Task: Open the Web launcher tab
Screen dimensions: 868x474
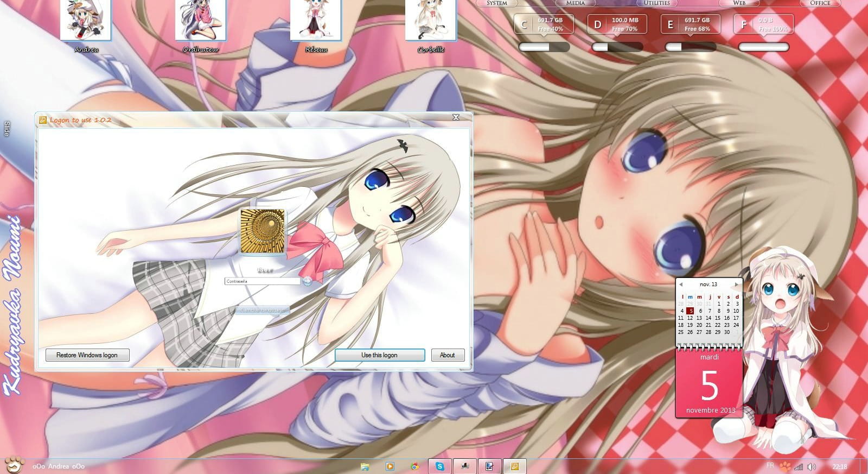Action: 739,3
